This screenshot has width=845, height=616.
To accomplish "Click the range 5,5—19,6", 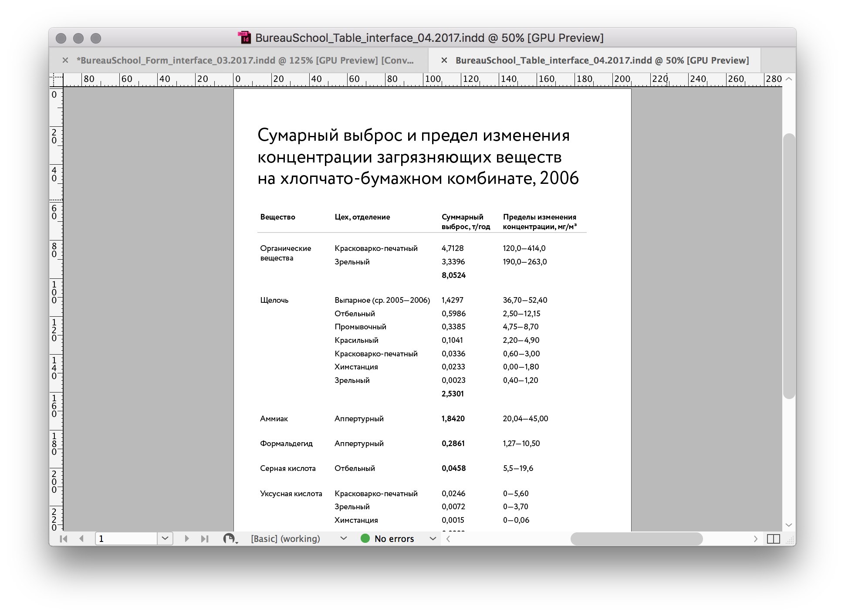I will 518,468.
